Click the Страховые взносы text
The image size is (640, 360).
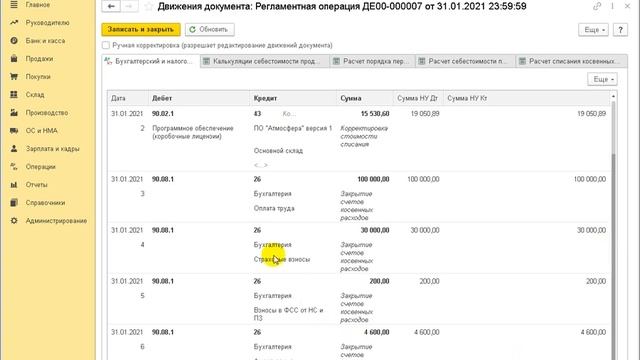coord(282,259)
